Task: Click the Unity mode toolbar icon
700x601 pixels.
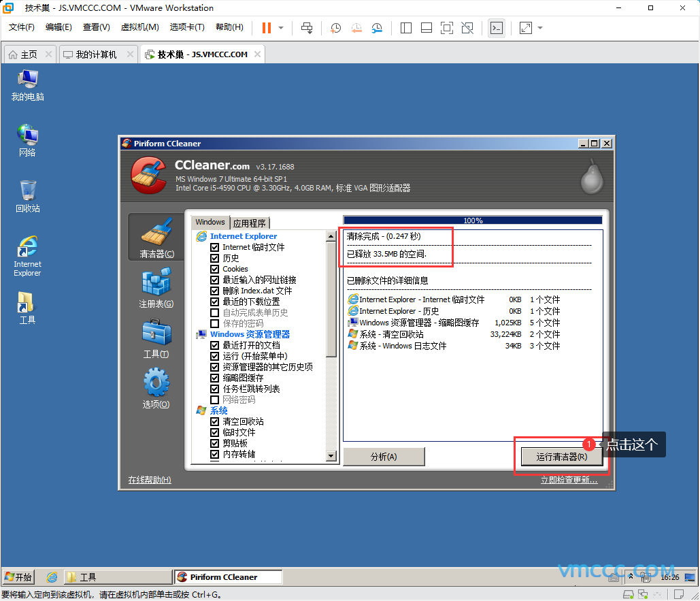Action: pyautogui.click(x=467, y=28)
